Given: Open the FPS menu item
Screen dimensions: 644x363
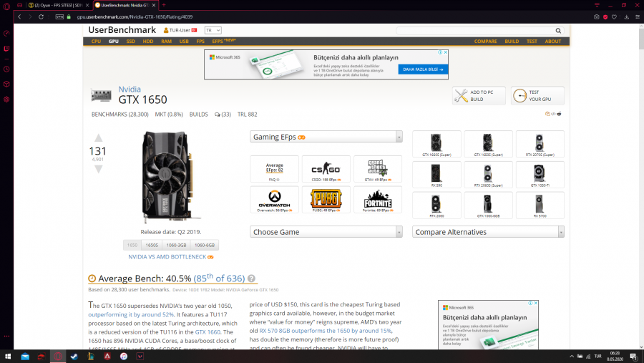Looking at the screenshot, I should [200, 42].
